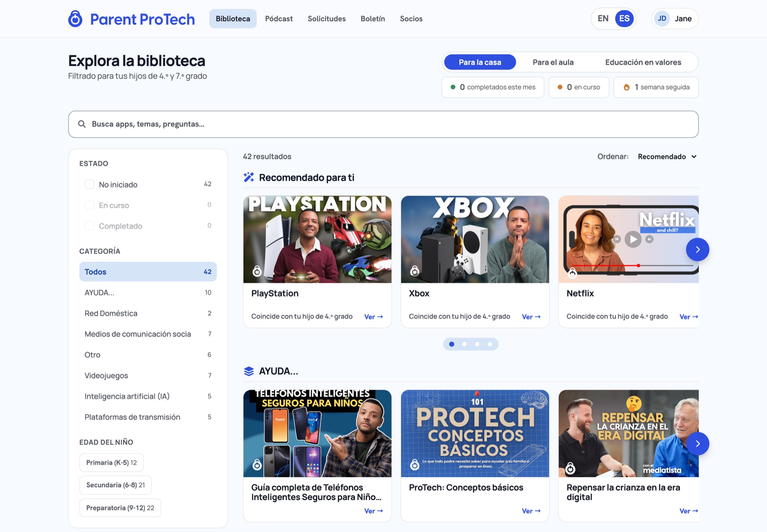Image resolution: width=767 pixels, height=532 pixels.
Task: Open the Socios nav item
Action: (x=411, y=19)
